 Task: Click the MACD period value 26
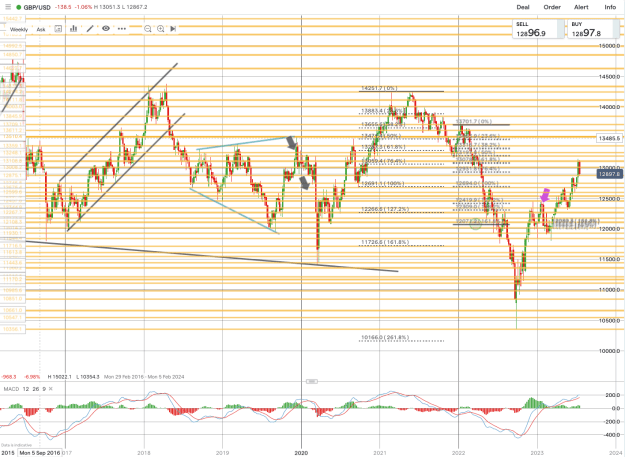(x=35, y=389)
